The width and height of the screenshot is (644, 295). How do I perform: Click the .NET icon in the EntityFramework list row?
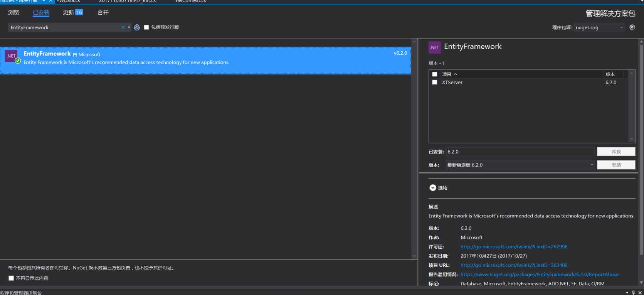(x=11, y=56)
